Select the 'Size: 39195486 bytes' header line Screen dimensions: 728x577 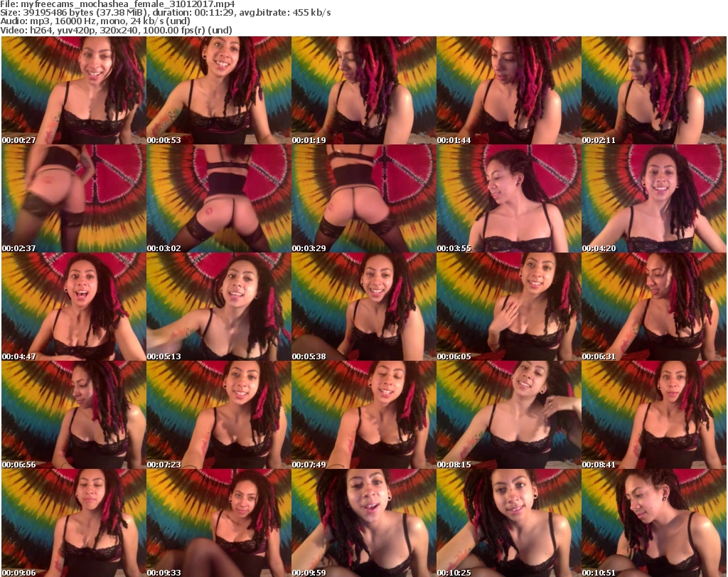coord(165,13)
